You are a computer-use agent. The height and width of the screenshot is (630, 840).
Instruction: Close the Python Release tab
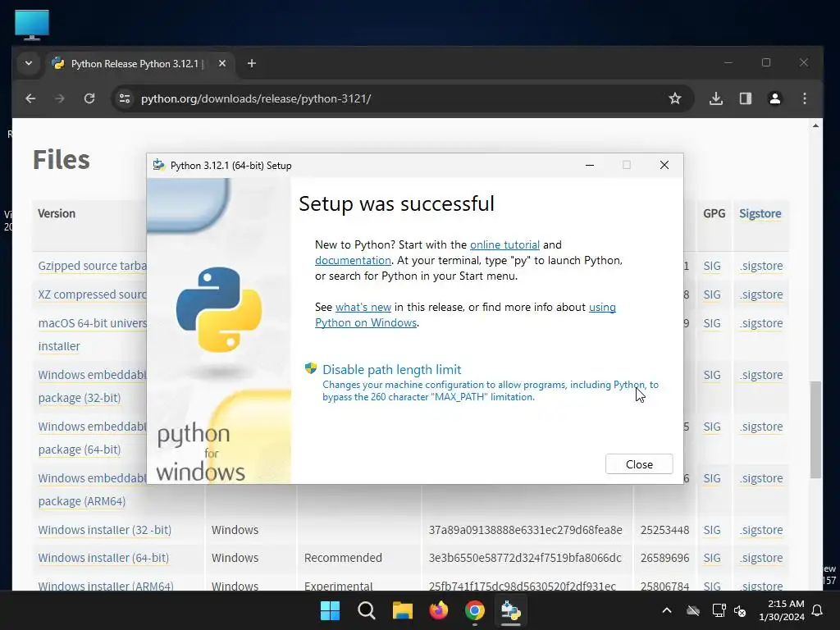[x=221, y=63]
